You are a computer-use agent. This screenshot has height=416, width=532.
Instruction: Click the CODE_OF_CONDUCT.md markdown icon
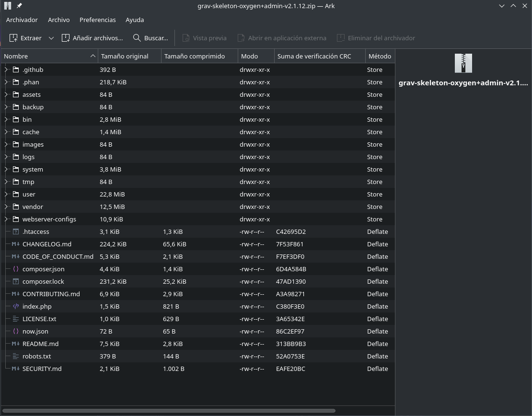tap(16, 256)
